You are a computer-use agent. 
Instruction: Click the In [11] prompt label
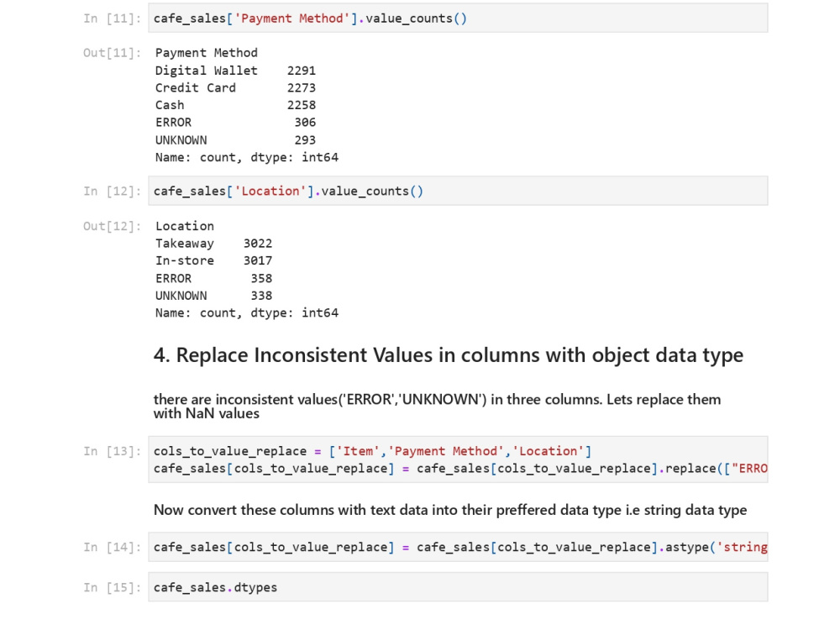pyautogui.click(x=112, y=18)
